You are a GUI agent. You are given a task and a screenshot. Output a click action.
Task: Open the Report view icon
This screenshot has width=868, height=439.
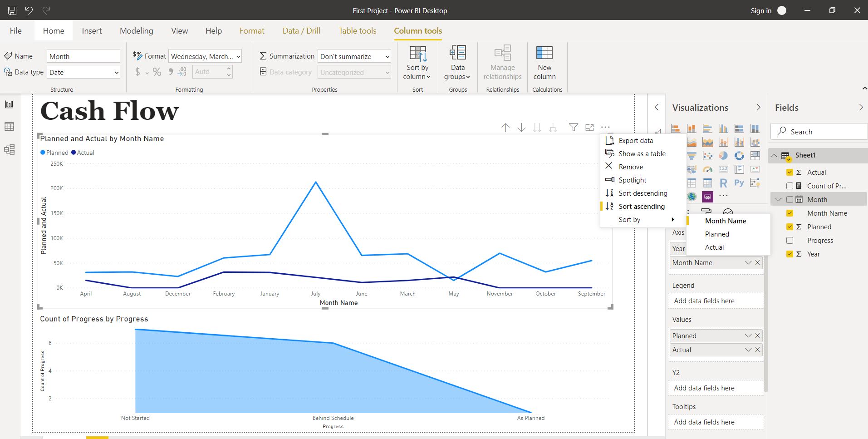[x=9, y=104]
